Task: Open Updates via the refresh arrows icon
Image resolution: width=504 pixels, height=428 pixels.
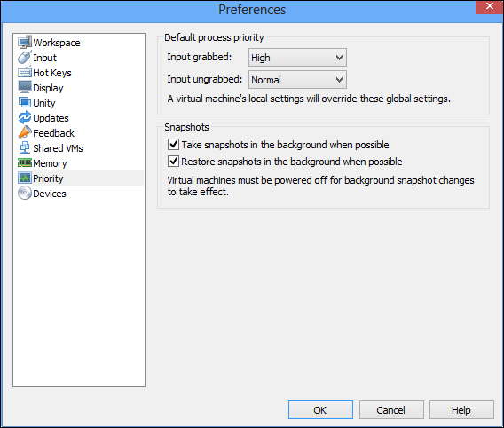Action: tap(25, 118)
